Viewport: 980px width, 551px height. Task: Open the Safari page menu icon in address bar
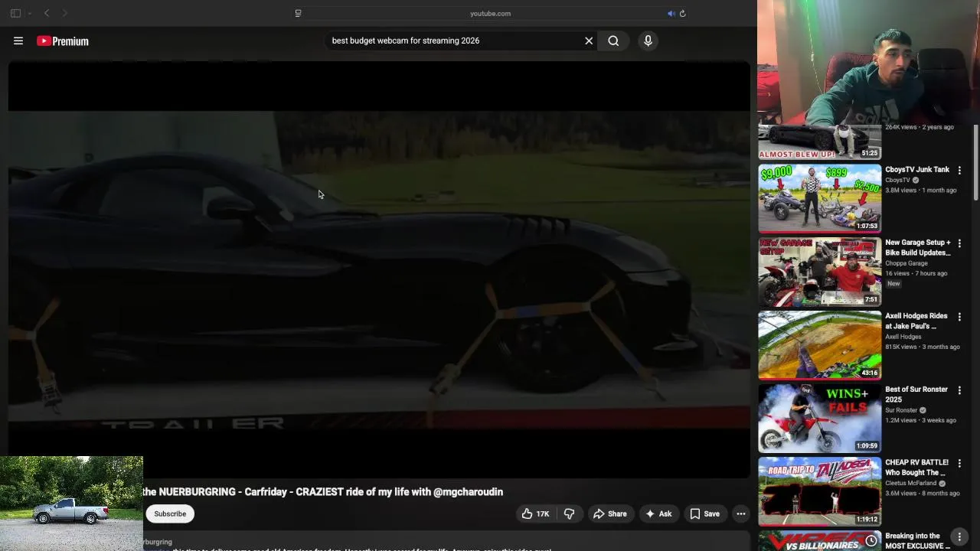pos(298,13)
